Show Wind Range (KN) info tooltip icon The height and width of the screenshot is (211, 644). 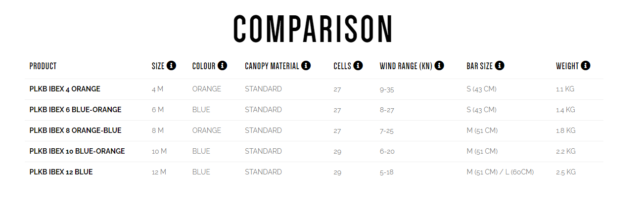[x=439, y=66]
